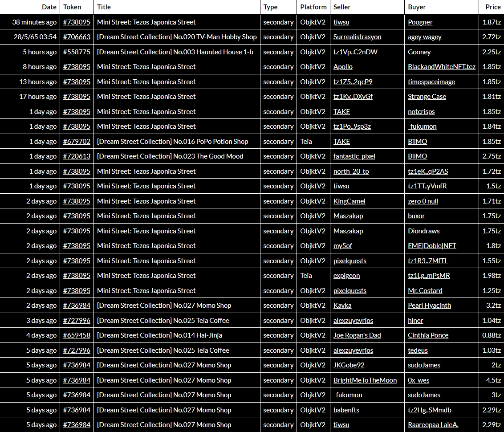Open buyer Strange Case profile
Screen dimensions: 504x432
(427, 97)
